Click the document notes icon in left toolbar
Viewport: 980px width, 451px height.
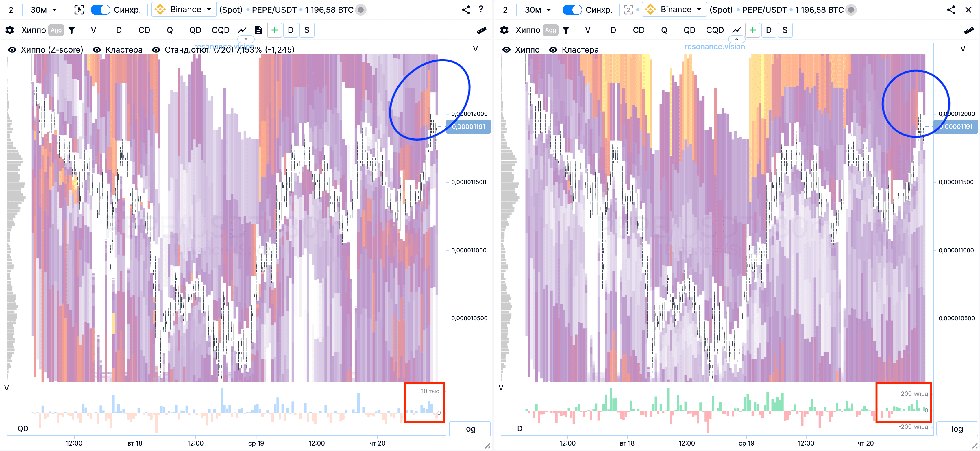(258, 30)
